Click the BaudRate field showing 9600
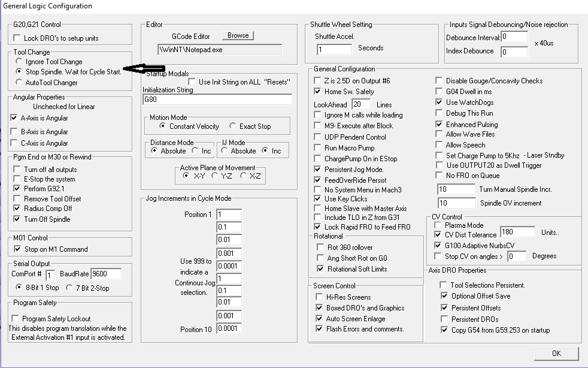This screenshot has width=588, height=368. click(106, 274)
